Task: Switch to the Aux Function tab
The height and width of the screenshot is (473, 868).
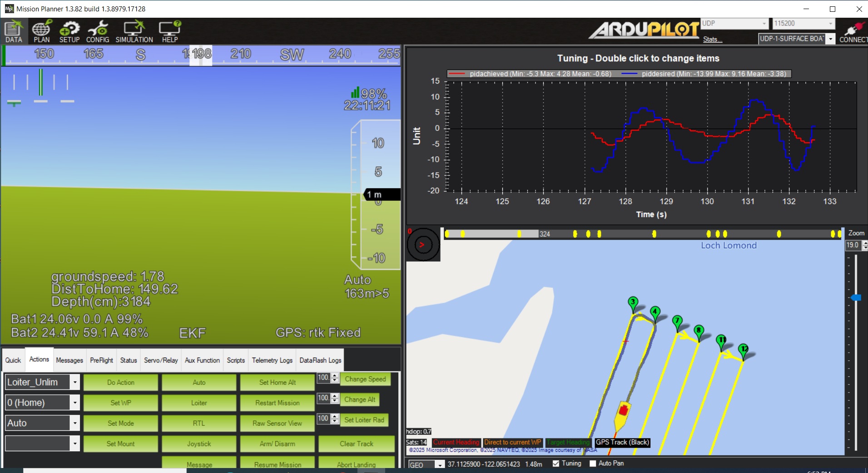Action: pos(202,360)
